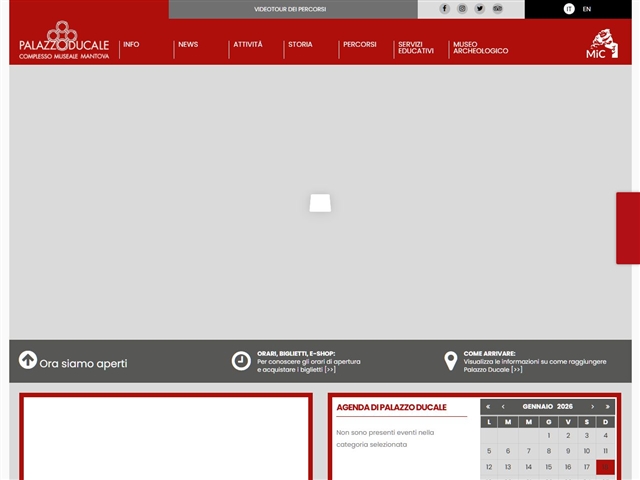This screenshot has height=480, width=640.
Task: Click the red side tab on right edge
Action: [x=628, y=228]
